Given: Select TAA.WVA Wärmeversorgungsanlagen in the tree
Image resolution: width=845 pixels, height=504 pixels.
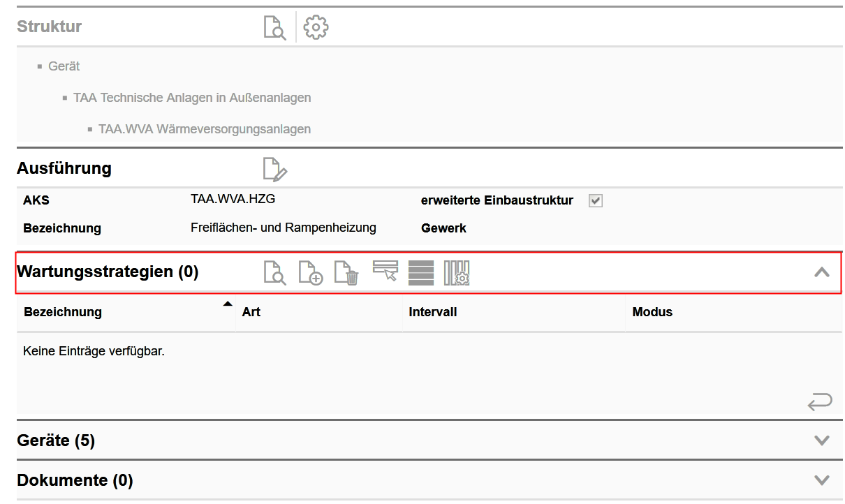Looking at the screenshot, I should pyautogui.click(x=205, y=129).
